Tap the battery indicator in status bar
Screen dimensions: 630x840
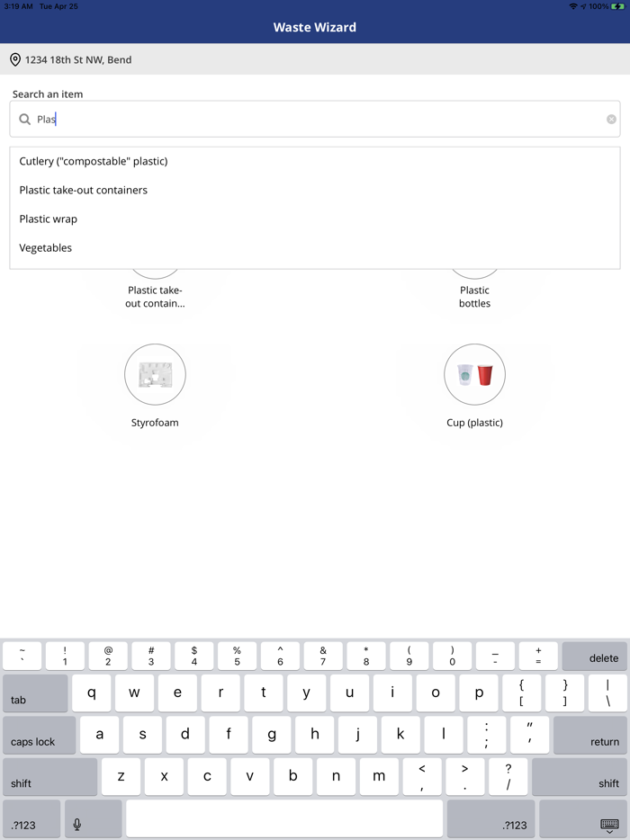[617, 6]
